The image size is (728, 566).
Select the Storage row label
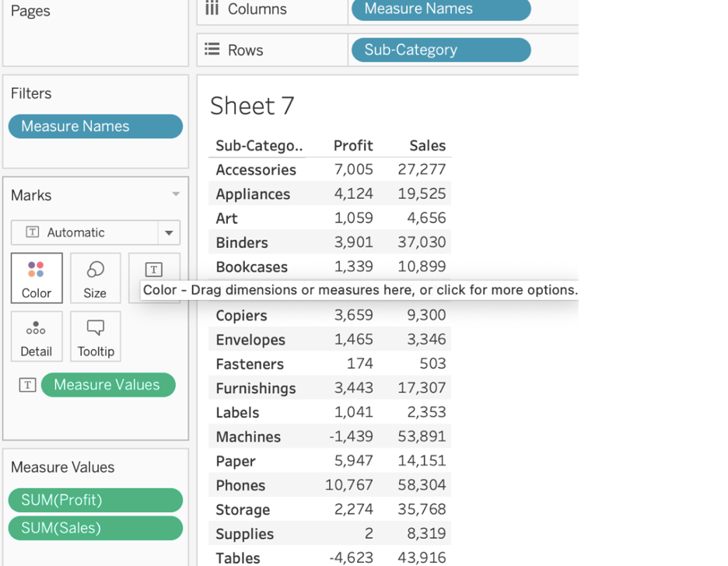pyautogui.click(x=243, y=509)
